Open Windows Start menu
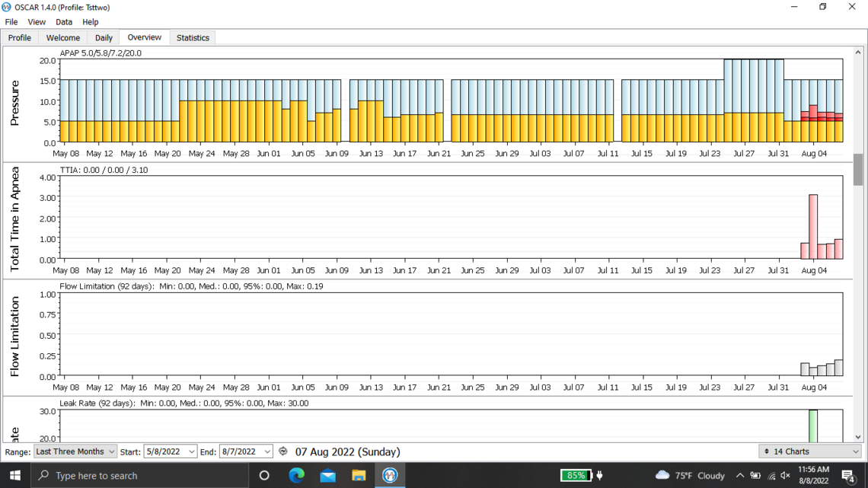The image size is (868, 488). (15, 475)
